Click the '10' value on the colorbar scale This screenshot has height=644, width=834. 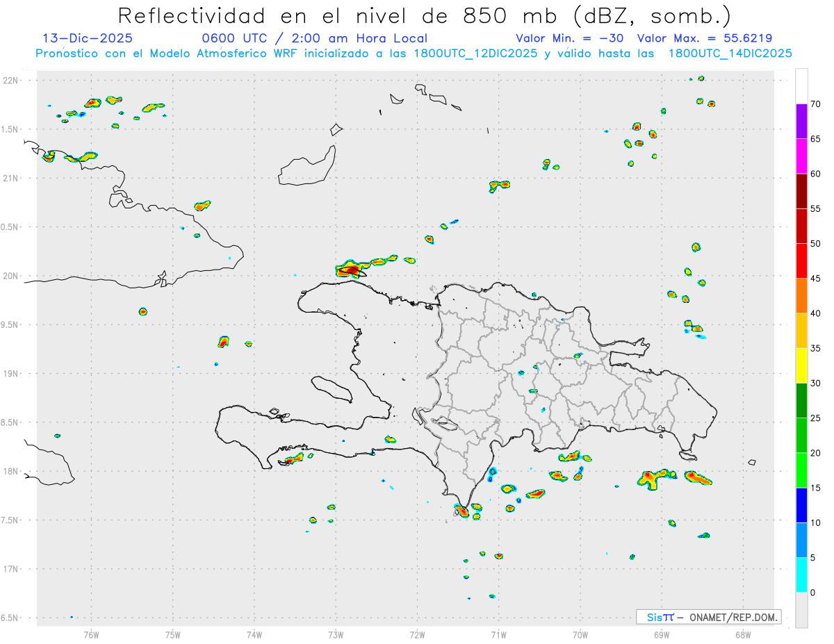pos(815,523)
